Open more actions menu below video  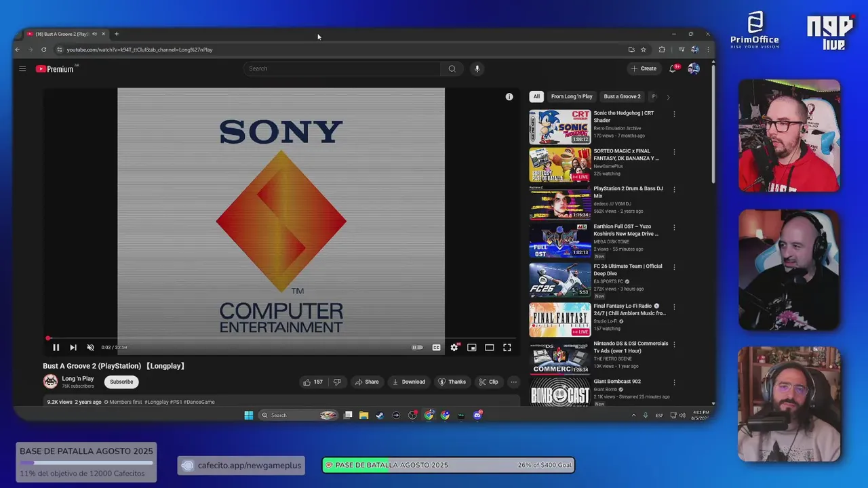click(x=513, y=382)
